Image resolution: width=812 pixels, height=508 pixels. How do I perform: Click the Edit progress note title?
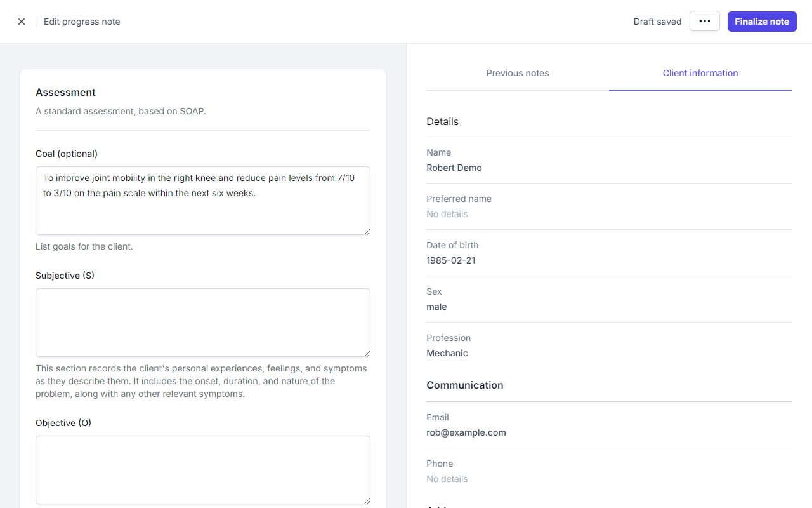(82, 22)
